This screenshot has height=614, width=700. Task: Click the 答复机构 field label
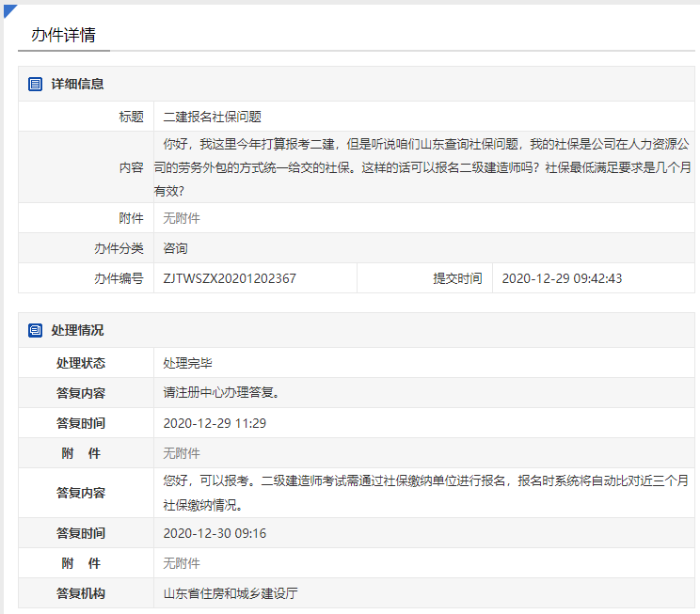(81, 593)
